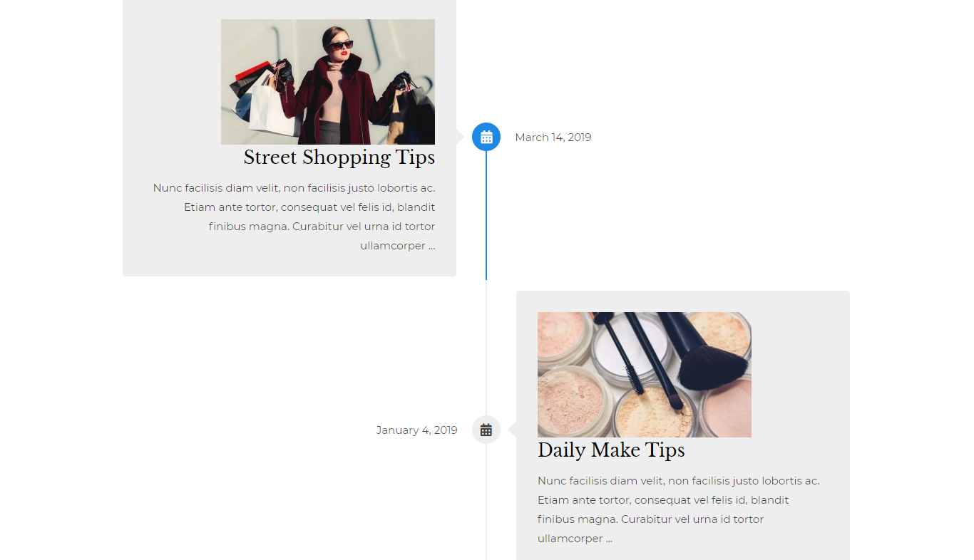Viewport: 974px width, 560px height.
Task: Click the gray timeline line below January icon
Action: point(486,502)
